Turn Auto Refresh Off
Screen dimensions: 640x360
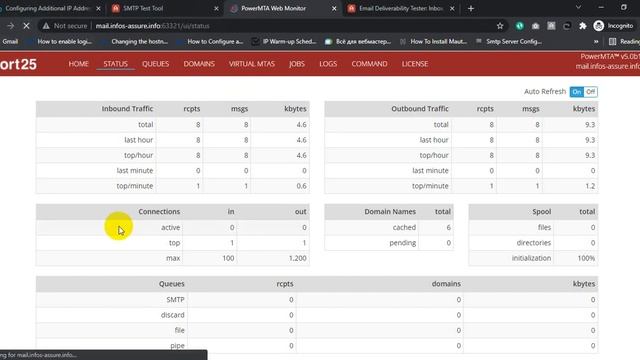pos(591,92)
